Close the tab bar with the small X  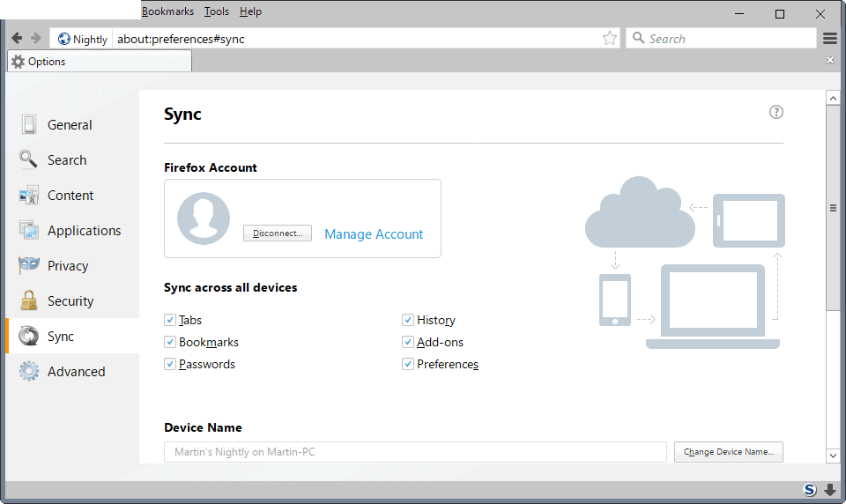(x=830, y=60)
